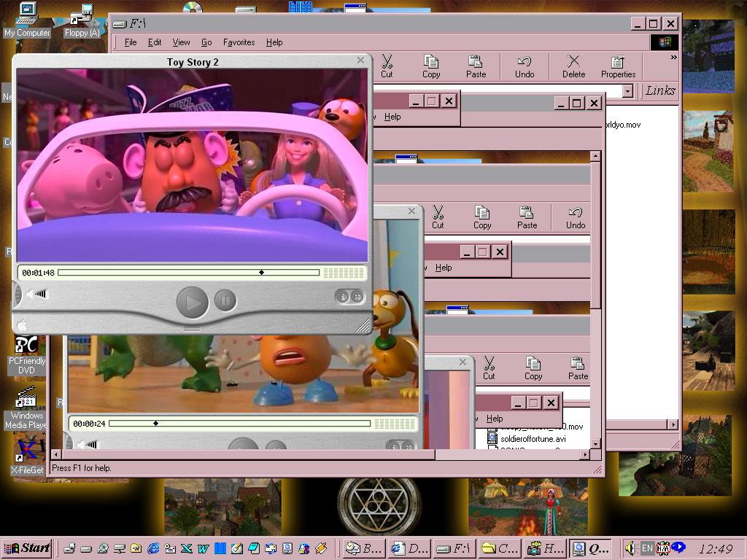Click the up arrow of the viewer vertical scrollbar
747x560 pixels.
(x=595, y=156)
